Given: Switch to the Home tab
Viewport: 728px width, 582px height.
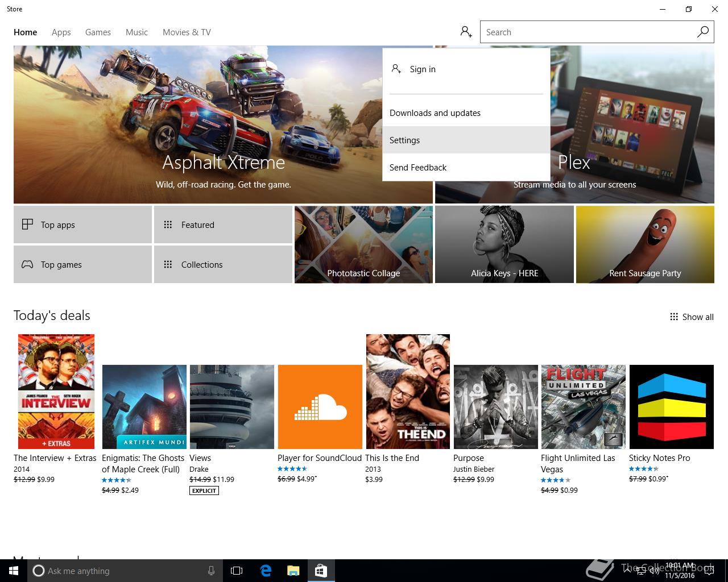Looking at the screenshot, I should 26,32.
